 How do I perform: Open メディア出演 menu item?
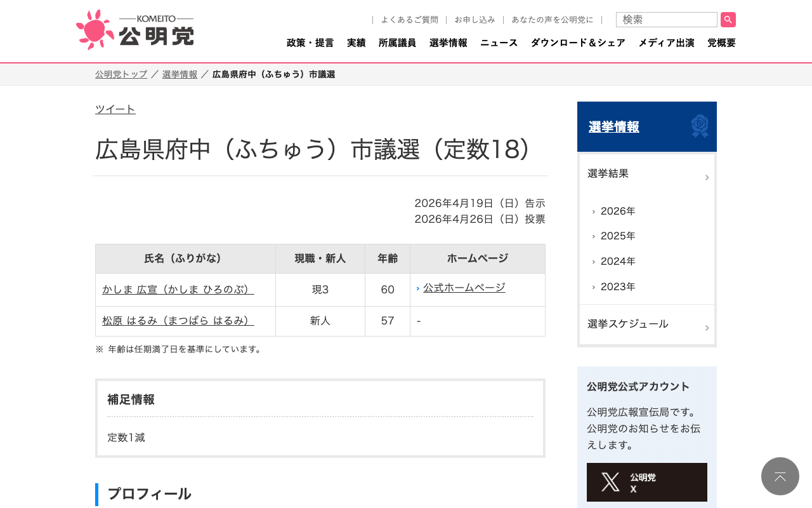[x=666, y=43]
